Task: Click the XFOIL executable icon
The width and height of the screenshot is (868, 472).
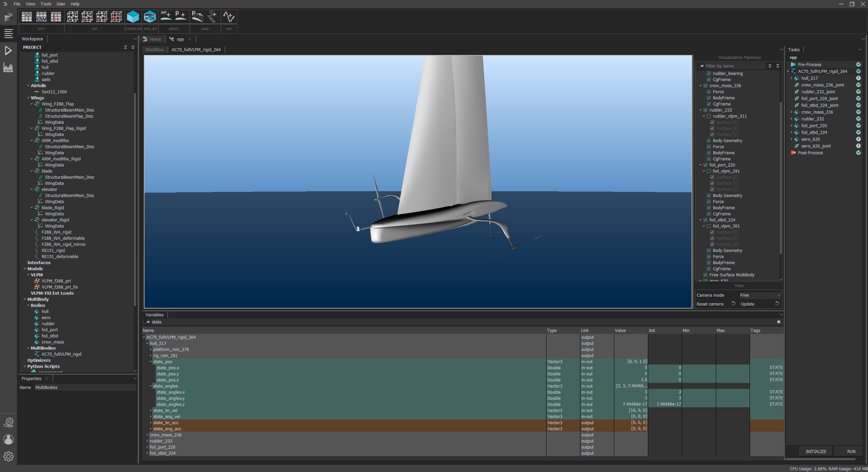Action: pos(150,17)
